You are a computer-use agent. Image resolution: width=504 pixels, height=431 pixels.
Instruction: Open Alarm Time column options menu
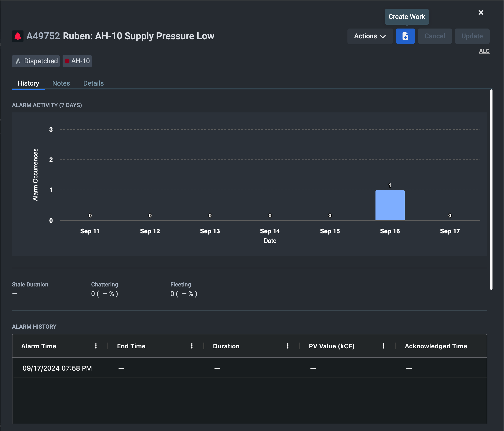click(96, 346)
